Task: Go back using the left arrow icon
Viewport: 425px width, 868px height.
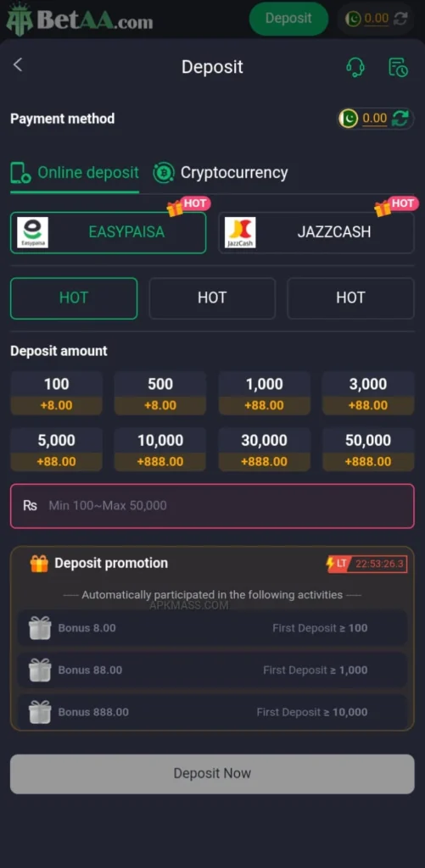Action: (x=18, y=64)
